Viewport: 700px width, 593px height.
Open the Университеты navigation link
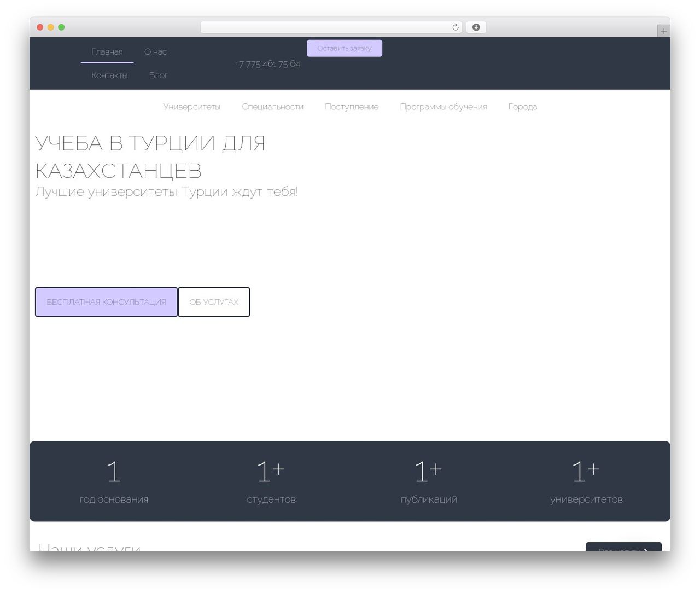[192, 107]
